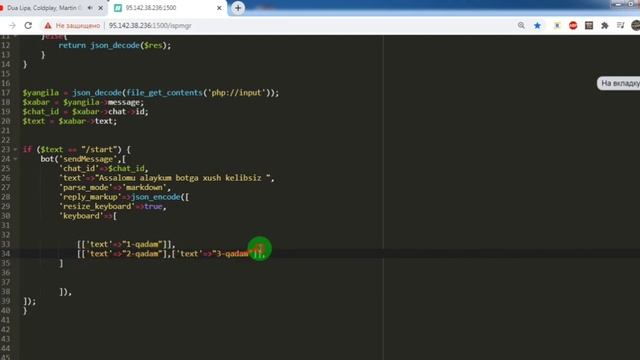The width and height of the screenshot is (640, 360).
Task: Open a new browser tab
Action: [238, 8]
